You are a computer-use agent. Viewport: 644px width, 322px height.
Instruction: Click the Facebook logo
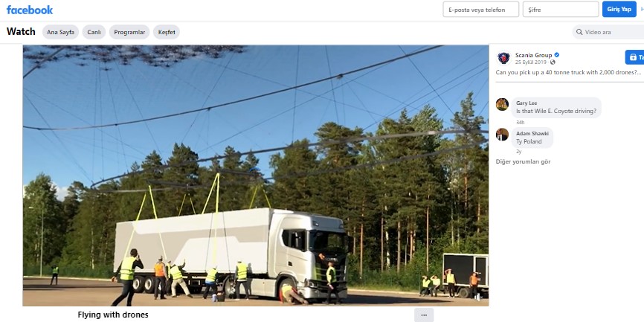point(30,10)
